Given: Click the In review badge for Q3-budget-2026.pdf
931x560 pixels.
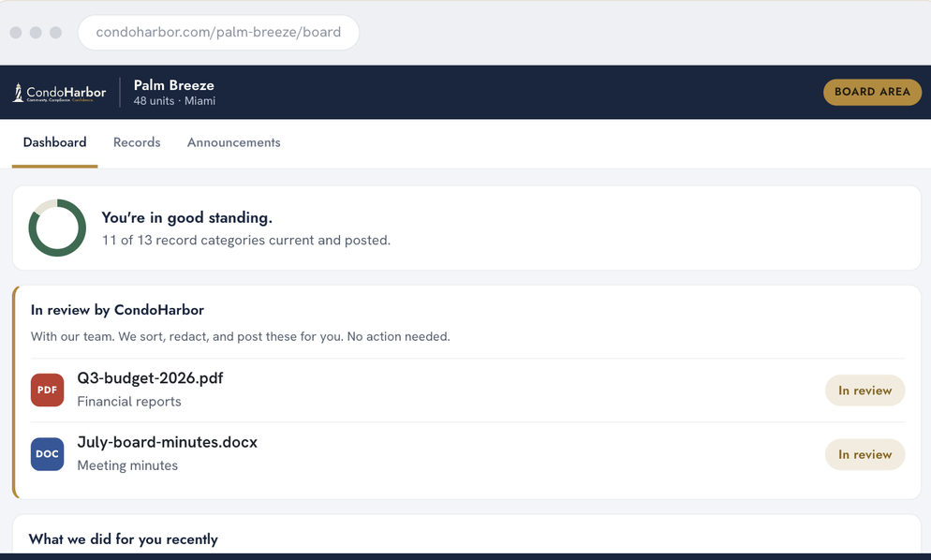Looking at the screenshot, I should pyautogui.click(x=865, y=391).
